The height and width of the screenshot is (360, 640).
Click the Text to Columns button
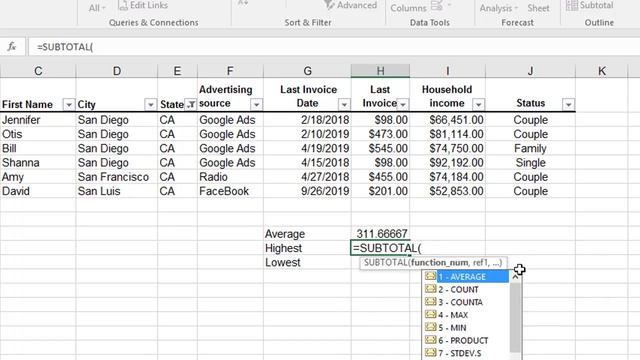(408, 8)
